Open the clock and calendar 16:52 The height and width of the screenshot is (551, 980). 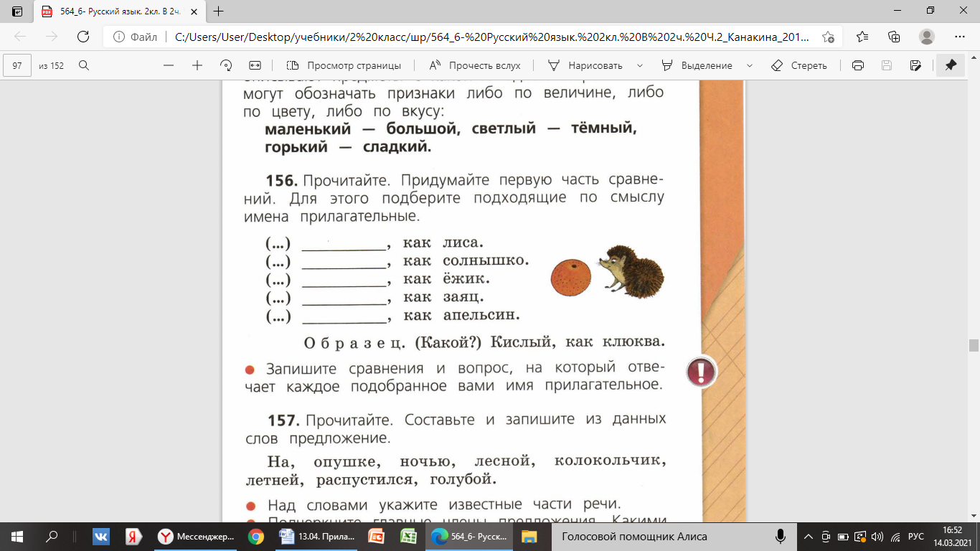[953, 536]
